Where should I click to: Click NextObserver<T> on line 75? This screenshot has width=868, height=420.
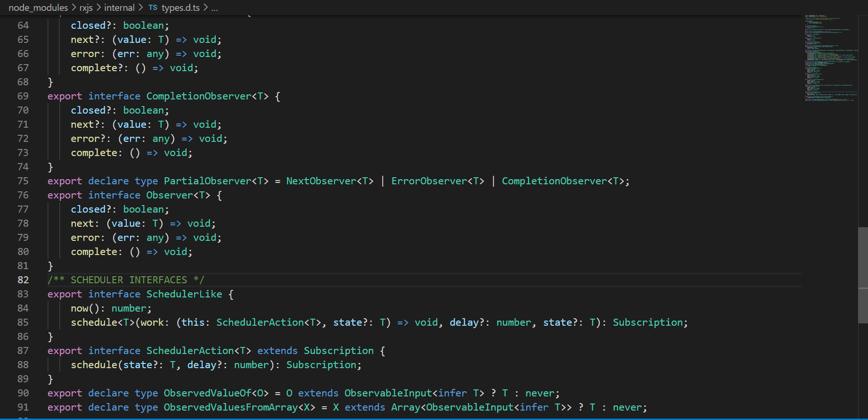point(330,181)
